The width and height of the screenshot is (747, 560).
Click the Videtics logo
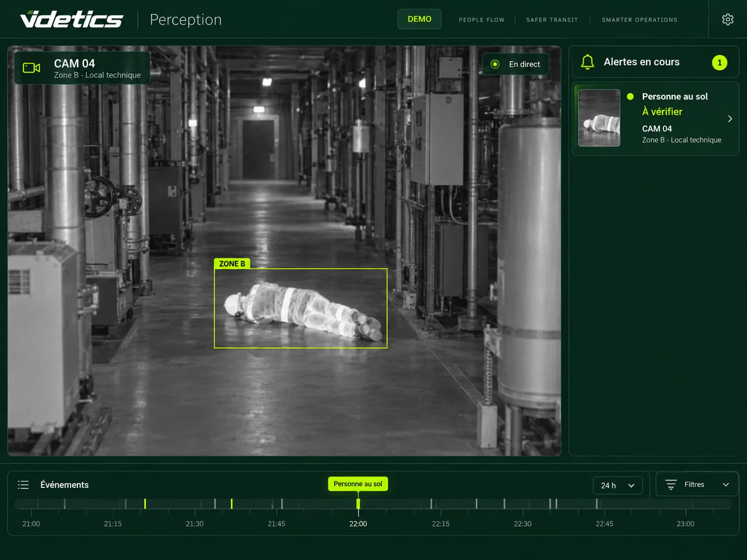coord(71,20)
